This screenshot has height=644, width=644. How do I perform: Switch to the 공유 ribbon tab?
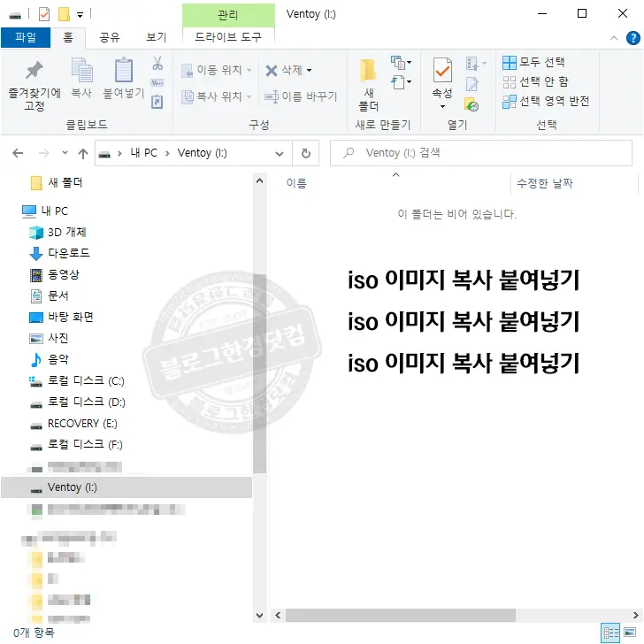(x=110, y=38)
